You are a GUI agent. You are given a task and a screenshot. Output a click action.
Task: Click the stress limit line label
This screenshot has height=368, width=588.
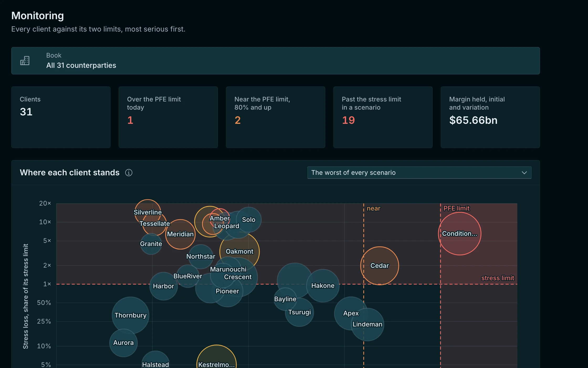(x=498, y=278)
